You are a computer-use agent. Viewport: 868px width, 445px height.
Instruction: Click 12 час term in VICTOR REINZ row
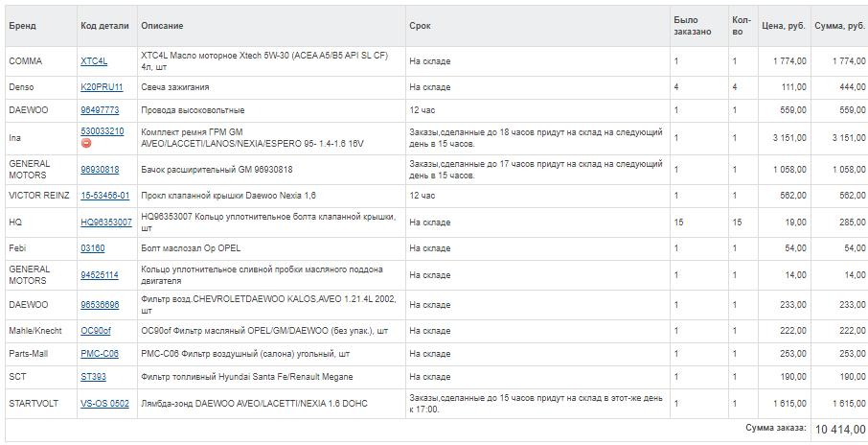[423, 196]
